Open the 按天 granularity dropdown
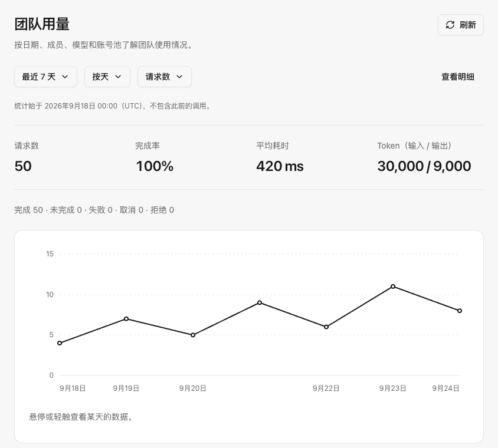 107,77
